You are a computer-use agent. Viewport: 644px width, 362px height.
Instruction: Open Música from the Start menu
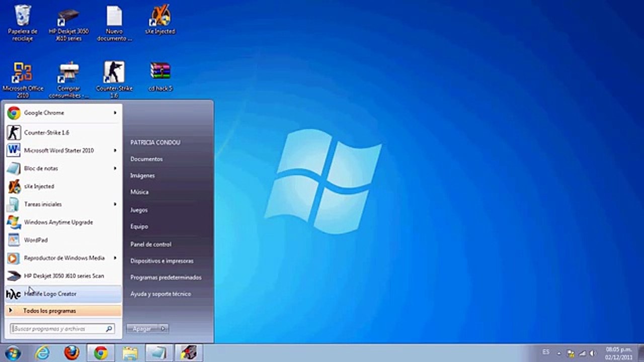click(x=139, y=192)
